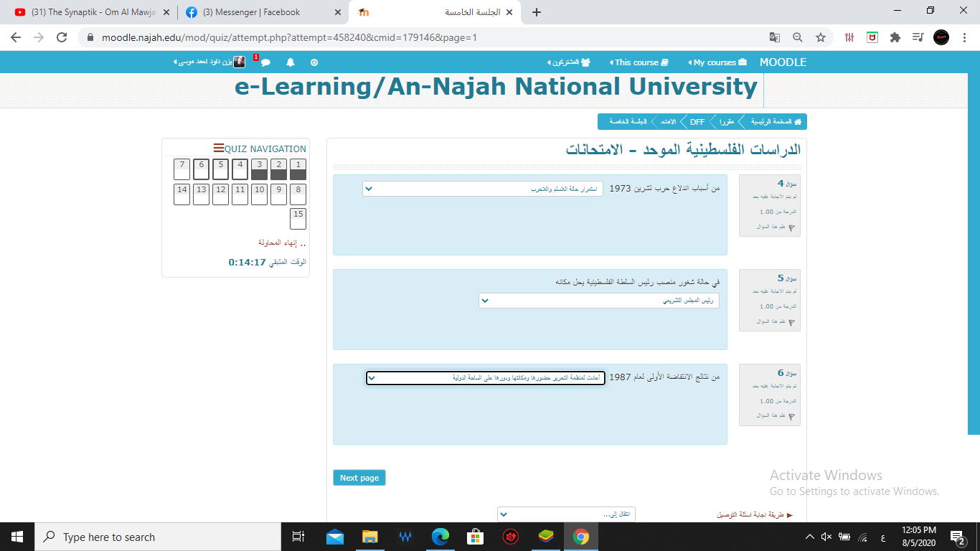Open File Explorer from the taskbar

point(369,537)
